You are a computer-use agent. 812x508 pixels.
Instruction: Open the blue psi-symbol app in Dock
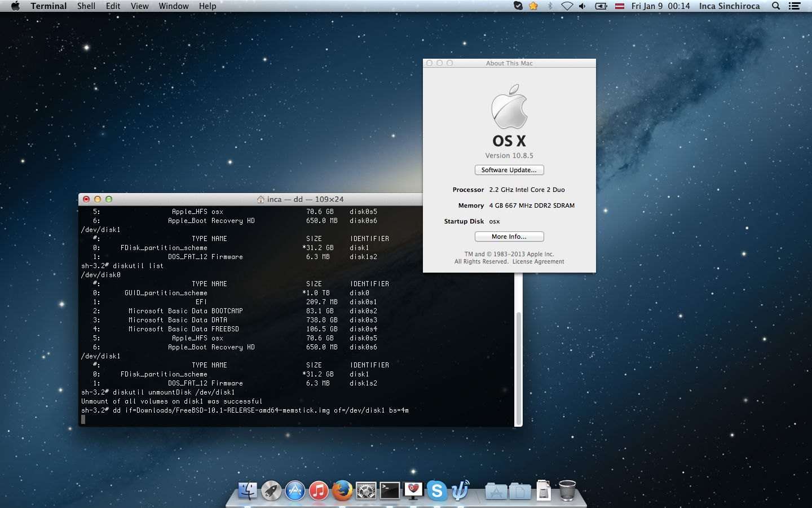point(461,491)
